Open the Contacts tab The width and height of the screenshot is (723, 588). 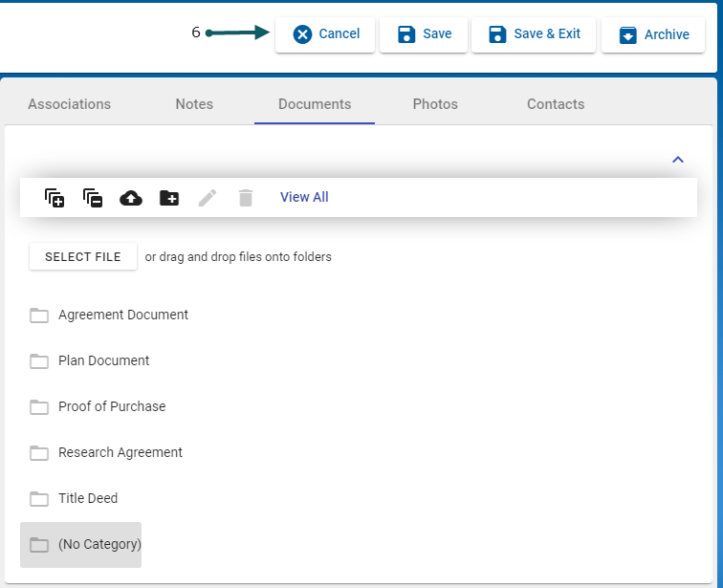(556, 104)
